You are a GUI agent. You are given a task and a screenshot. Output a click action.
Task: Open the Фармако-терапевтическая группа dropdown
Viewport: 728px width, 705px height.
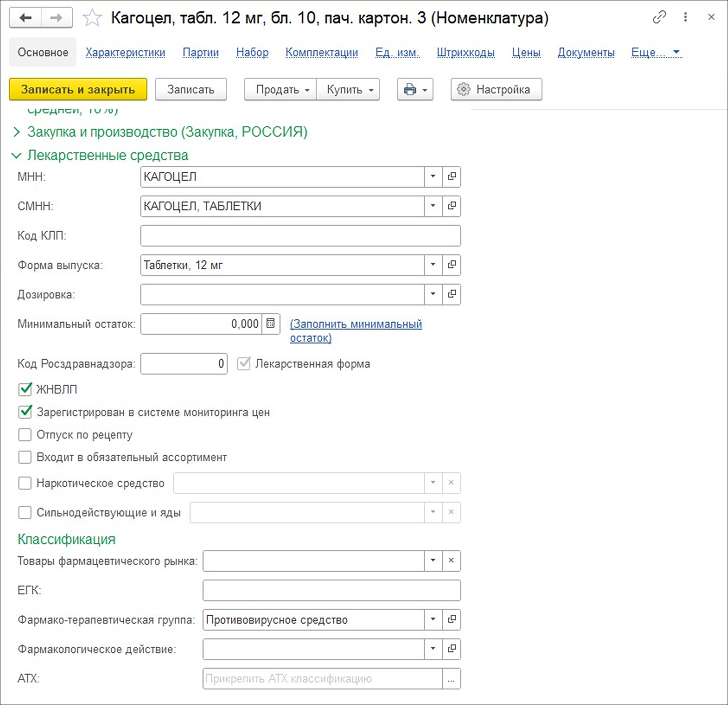point(433,619)
